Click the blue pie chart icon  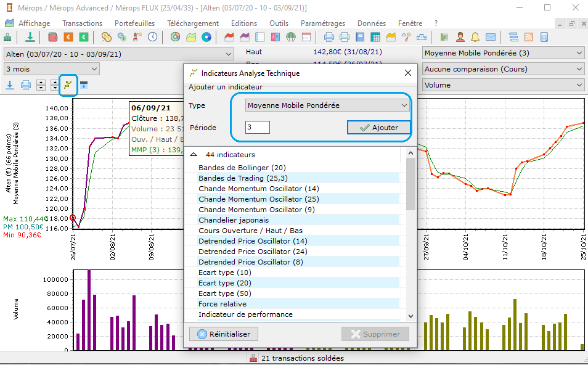coord(206,37)
